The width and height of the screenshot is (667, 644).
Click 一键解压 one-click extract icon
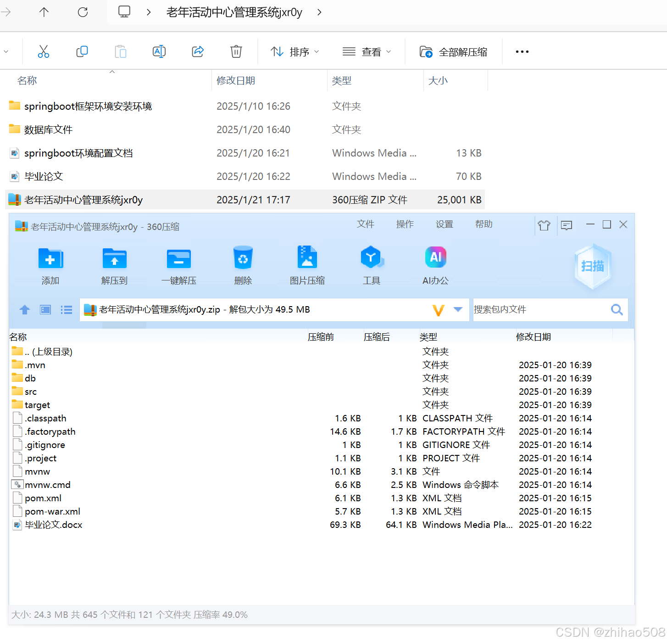tap(179, 266)
